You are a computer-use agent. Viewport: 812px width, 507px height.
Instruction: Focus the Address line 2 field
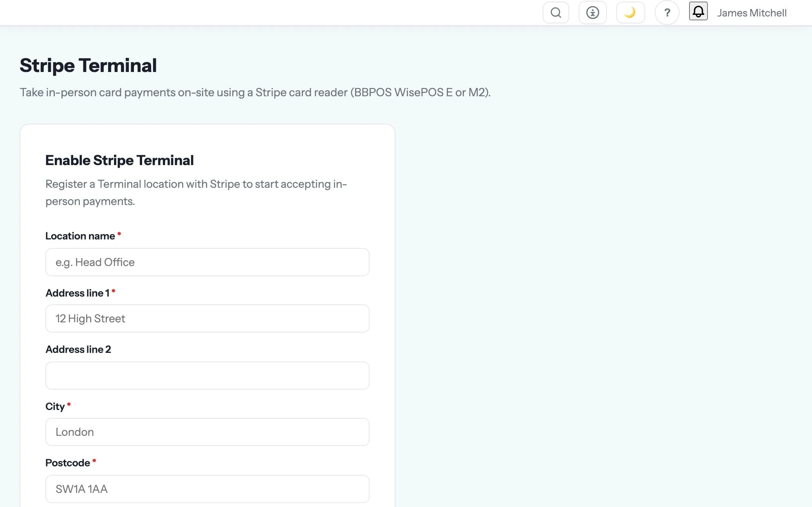click(x=208, y=376)
